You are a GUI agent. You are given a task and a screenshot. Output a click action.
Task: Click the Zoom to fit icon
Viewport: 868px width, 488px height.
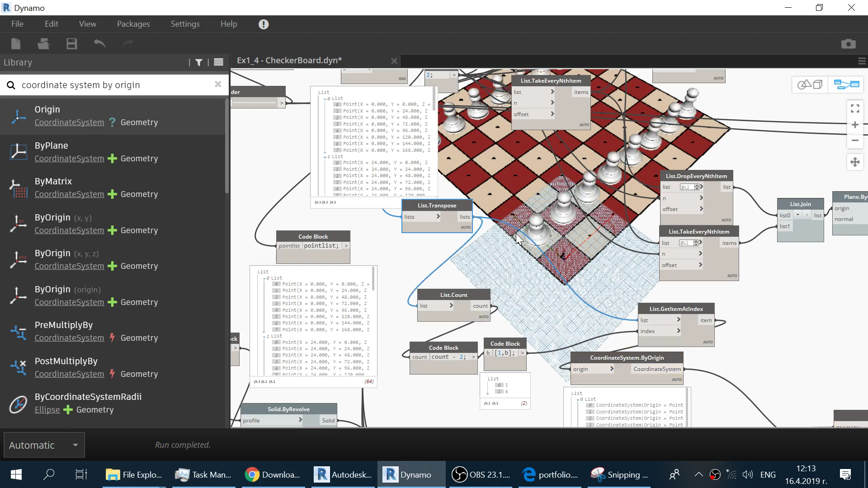pos(854,108)
